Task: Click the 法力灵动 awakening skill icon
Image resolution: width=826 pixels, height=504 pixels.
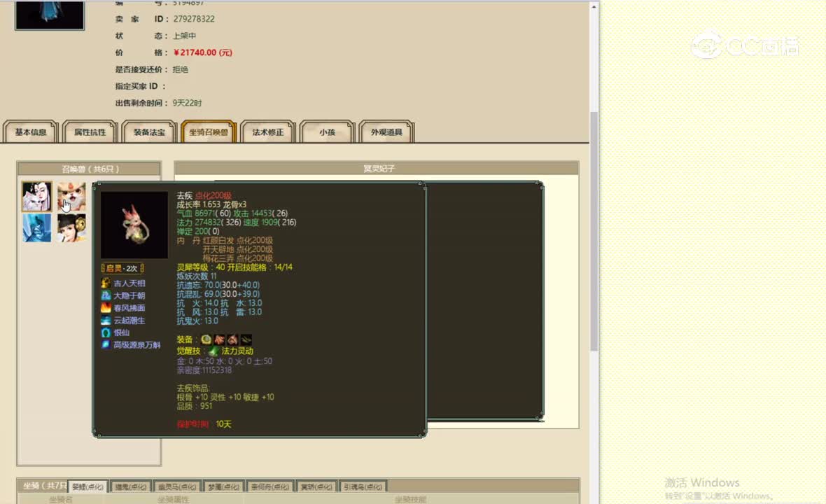Action: click(x=213, y=351)
